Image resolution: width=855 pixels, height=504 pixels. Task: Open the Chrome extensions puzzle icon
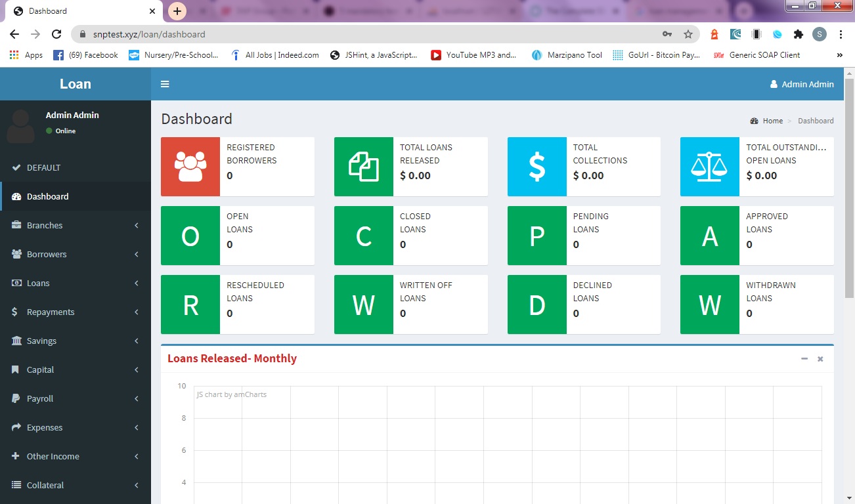pyautogui.click(x=799, y=34)
